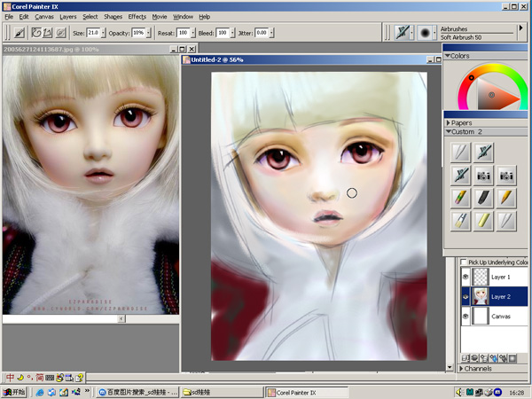Choose the freehand strokes icon
Image resolution: width=532 pixels, height=399 pixels.
point(36,33)
